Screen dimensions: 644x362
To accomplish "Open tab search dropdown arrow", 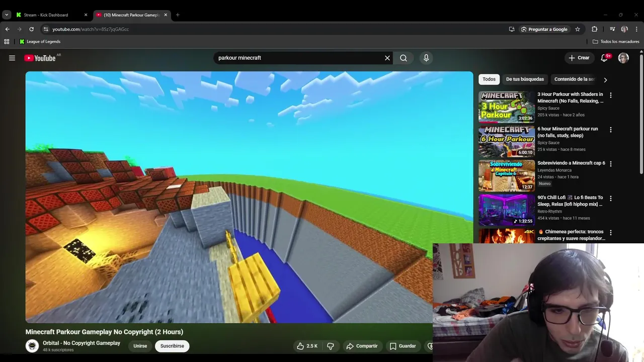I will coord(7,15).
